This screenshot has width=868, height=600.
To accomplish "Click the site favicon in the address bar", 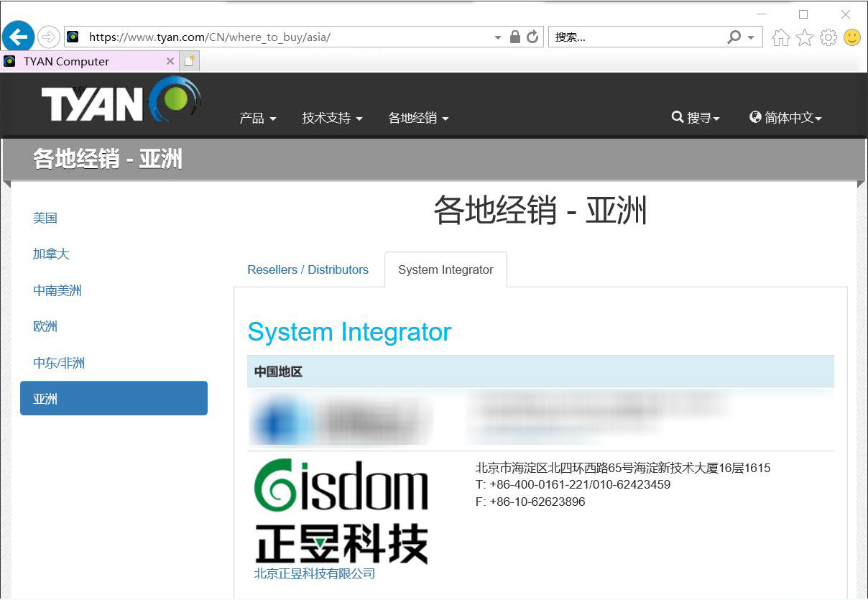I will click(73, 37).
